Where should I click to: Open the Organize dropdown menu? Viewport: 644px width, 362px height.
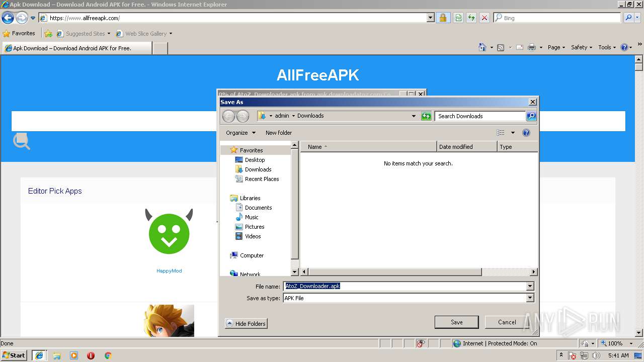click(240, 133)
